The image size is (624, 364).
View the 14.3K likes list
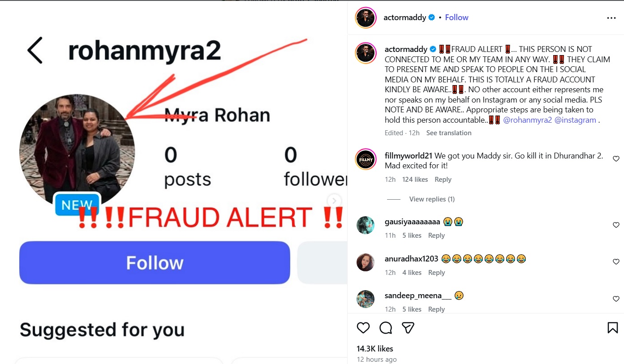[x=375, y=349]
